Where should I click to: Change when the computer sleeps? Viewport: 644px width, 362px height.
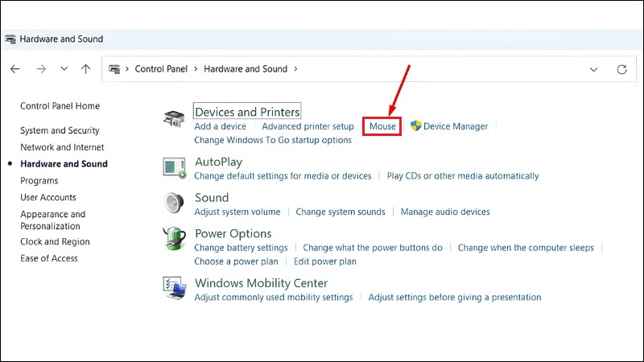[526, 248]
